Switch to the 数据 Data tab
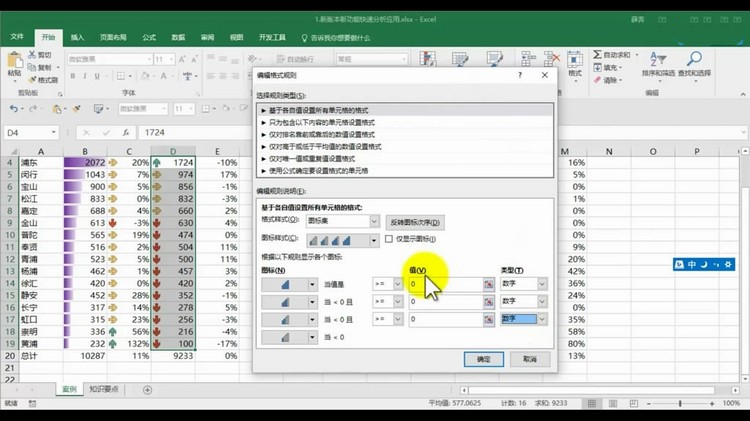Screen dimensions: 750x421 click(x=178, y=37)
